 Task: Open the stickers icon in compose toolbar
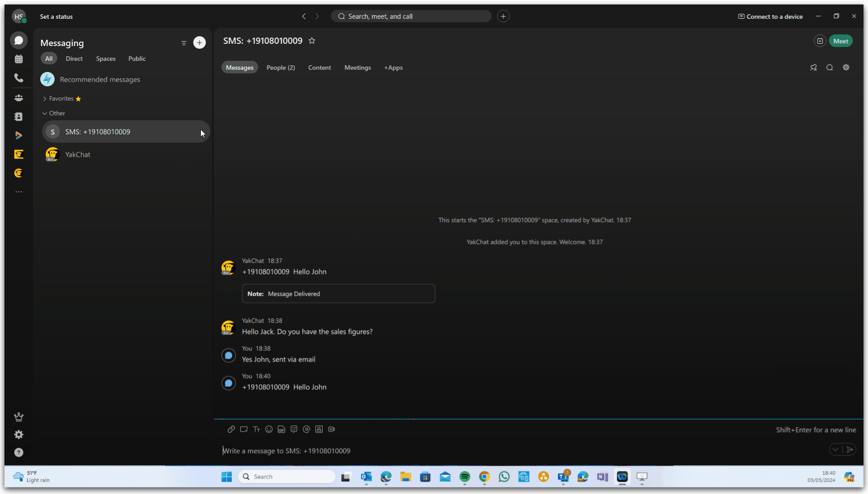click(294, 429)
